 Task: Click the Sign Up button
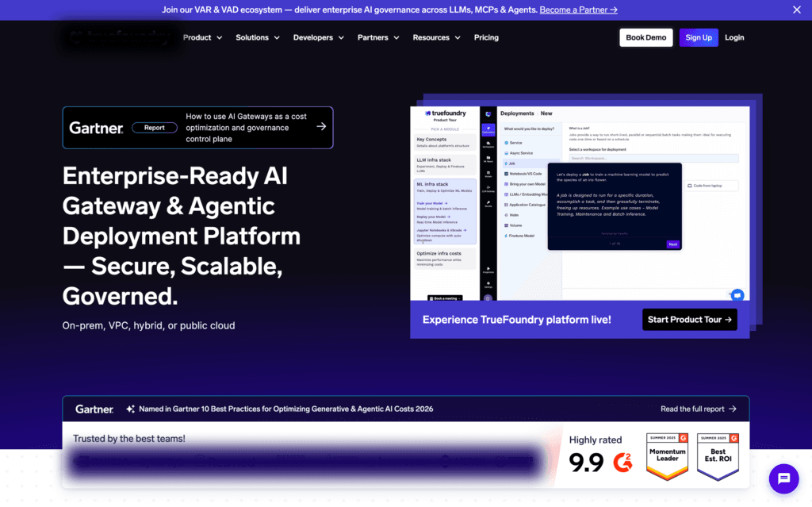tap(699, 37)
